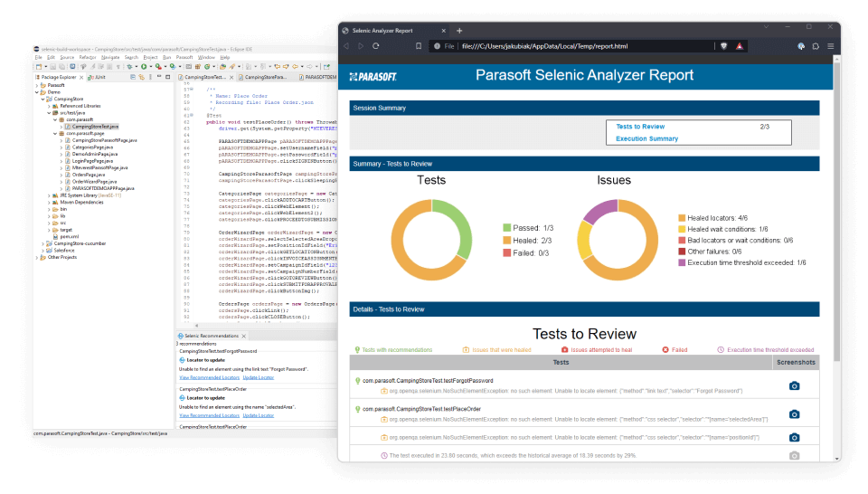This screenshot has height=494, width=868.
Task: Maximize the Package Explorer view
Action: tap(168, 76)
